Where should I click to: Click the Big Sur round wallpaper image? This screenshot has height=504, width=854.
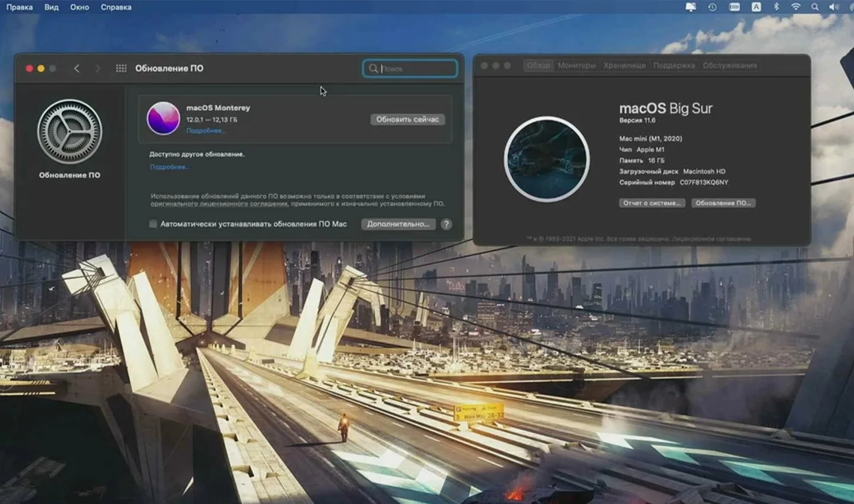pos(547,159)
